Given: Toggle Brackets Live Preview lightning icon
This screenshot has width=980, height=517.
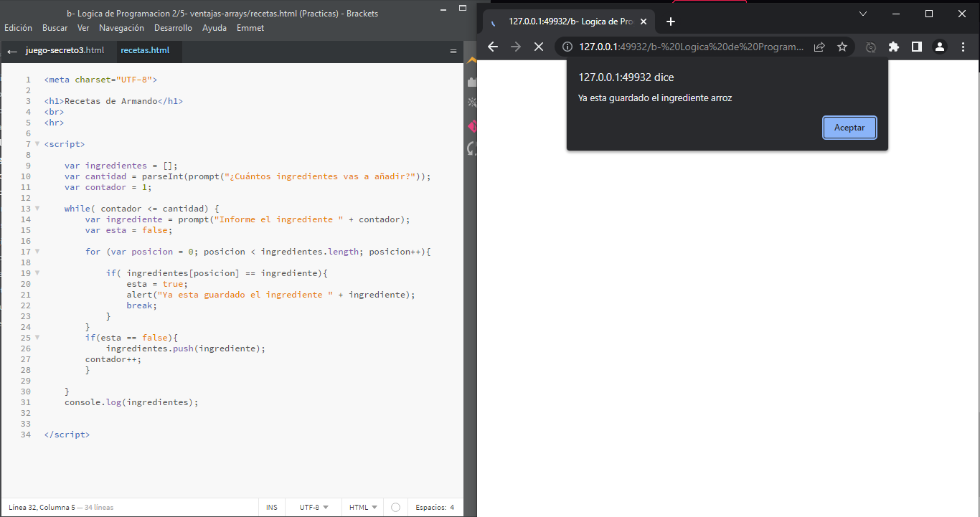Looking at the screenshot, I should click(471, 60).
